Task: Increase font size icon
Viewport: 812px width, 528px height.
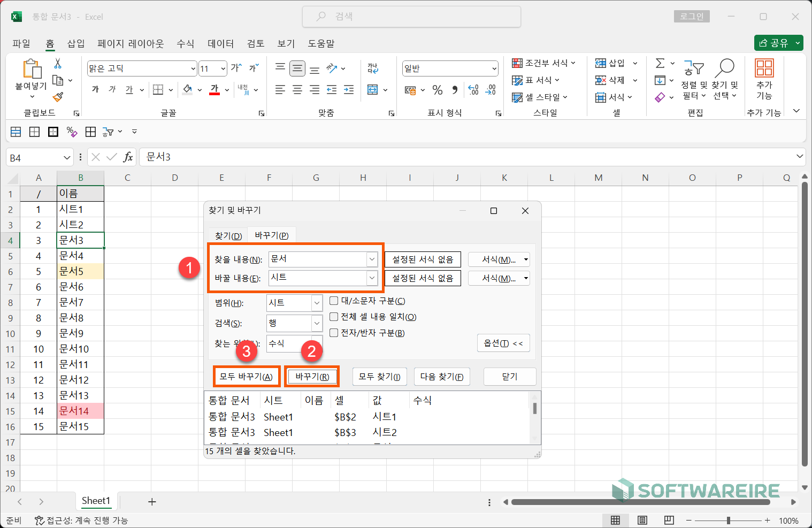Action: [236, 68]
